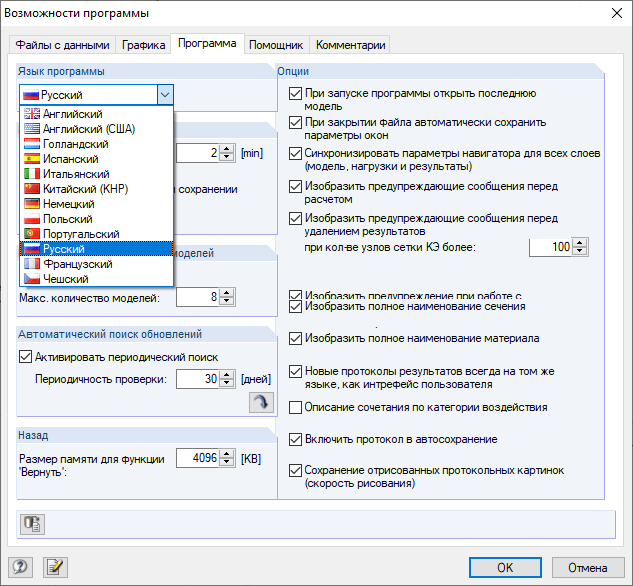Select Чешский from language list

(97, 278)
